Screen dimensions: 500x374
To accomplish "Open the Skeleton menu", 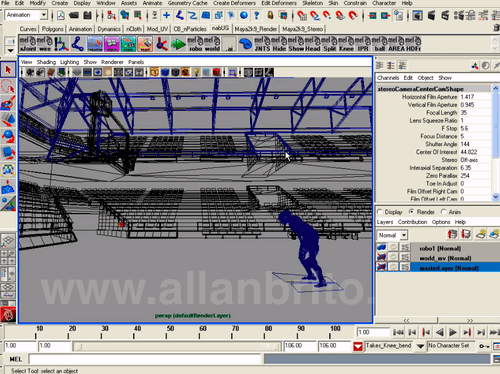I will pyautogui.click(x=312, y=3).
